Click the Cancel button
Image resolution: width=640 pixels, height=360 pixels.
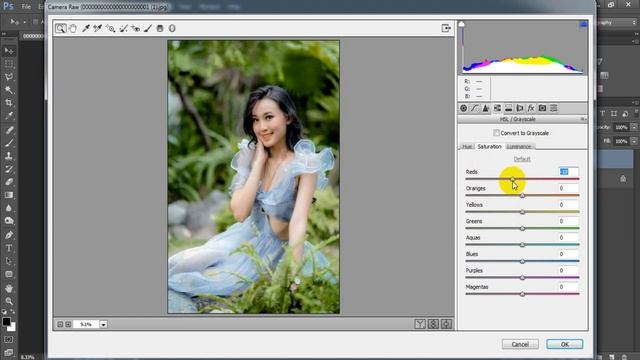[520, 344]
